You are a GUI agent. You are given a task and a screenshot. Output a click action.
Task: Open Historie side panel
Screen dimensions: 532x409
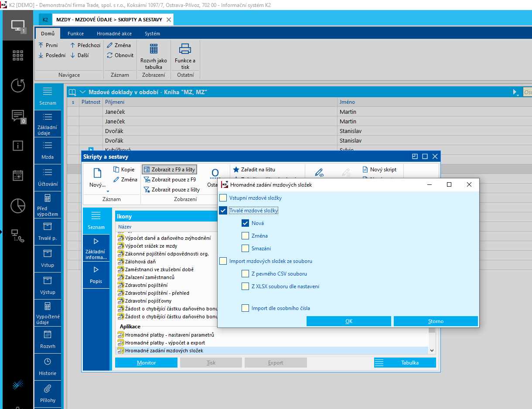click(48, 367)
